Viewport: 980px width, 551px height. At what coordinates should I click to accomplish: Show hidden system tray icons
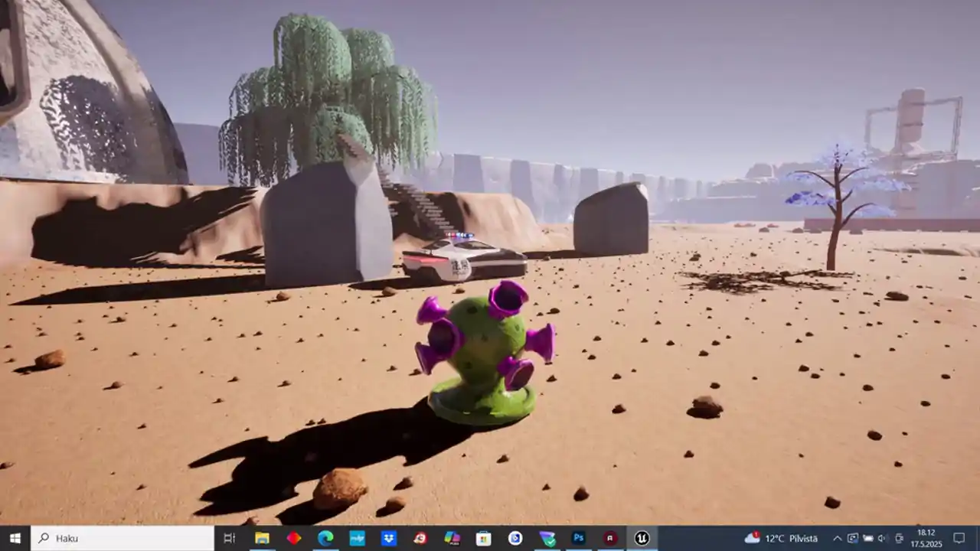tap(837, 538)
